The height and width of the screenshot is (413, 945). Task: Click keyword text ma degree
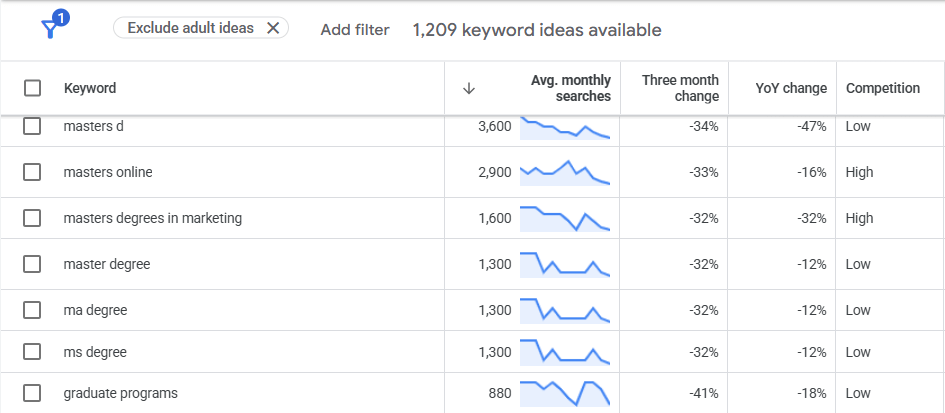coord(95,310)
